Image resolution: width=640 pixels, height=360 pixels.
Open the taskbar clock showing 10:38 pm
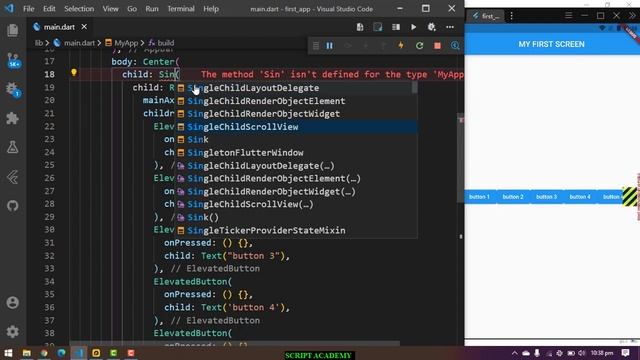pos(602,353)
